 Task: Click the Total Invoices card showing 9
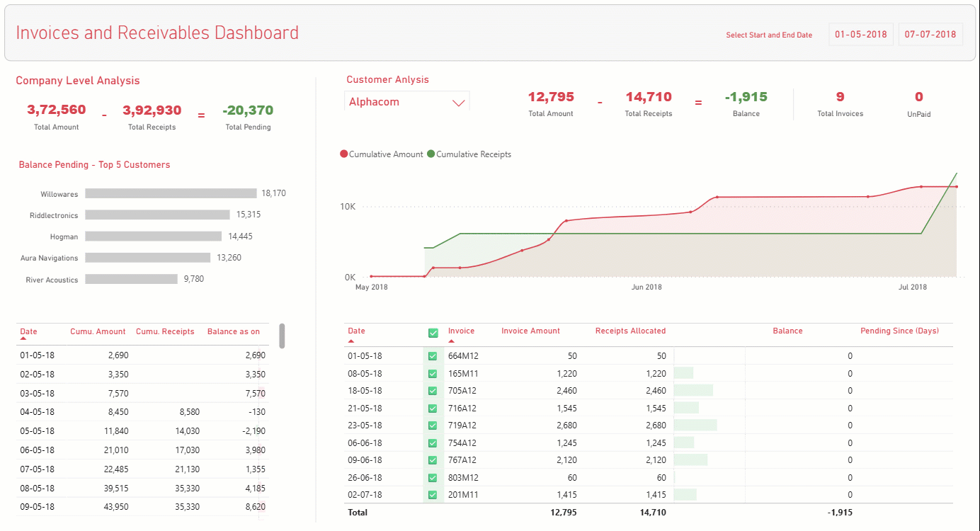[x=841, y=103]
